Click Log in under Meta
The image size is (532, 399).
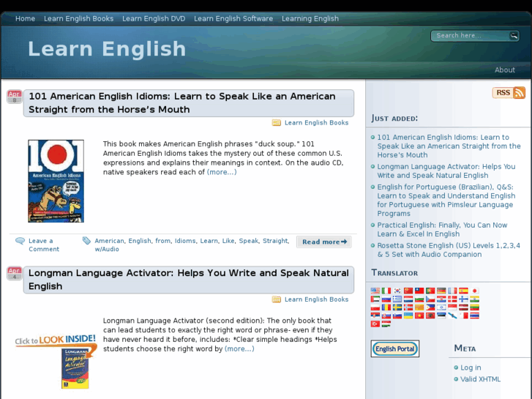pos(471,368)
